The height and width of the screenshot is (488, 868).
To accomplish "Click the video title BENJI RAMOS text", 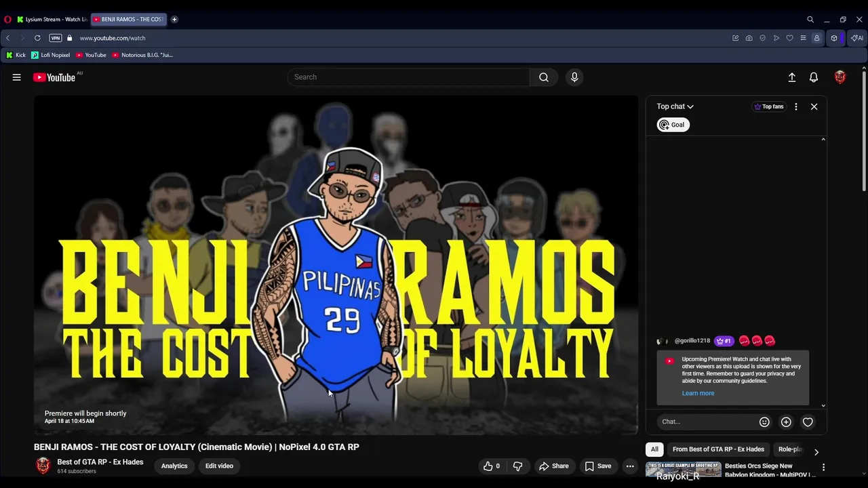I will point(197,447).
